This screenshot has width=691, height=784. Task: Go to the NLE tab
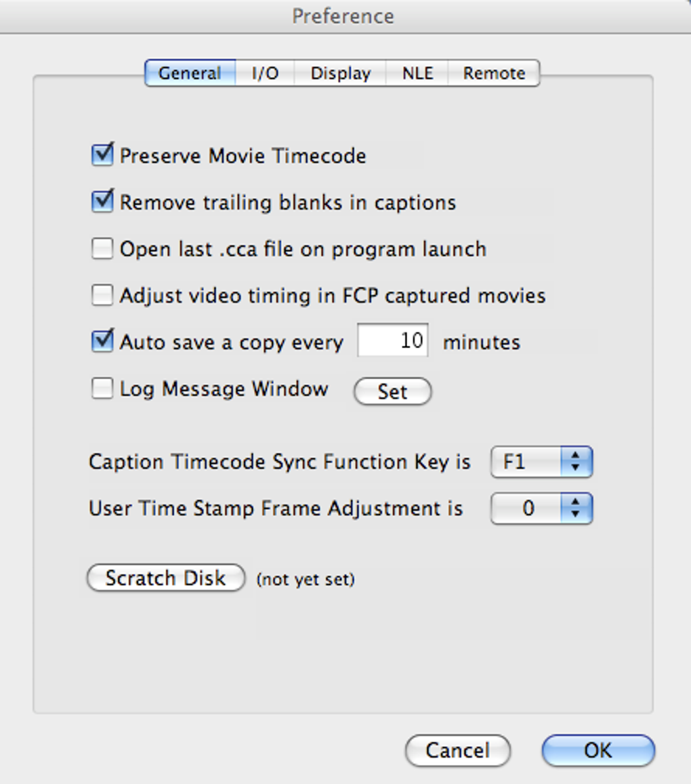(x=417, y=73)
